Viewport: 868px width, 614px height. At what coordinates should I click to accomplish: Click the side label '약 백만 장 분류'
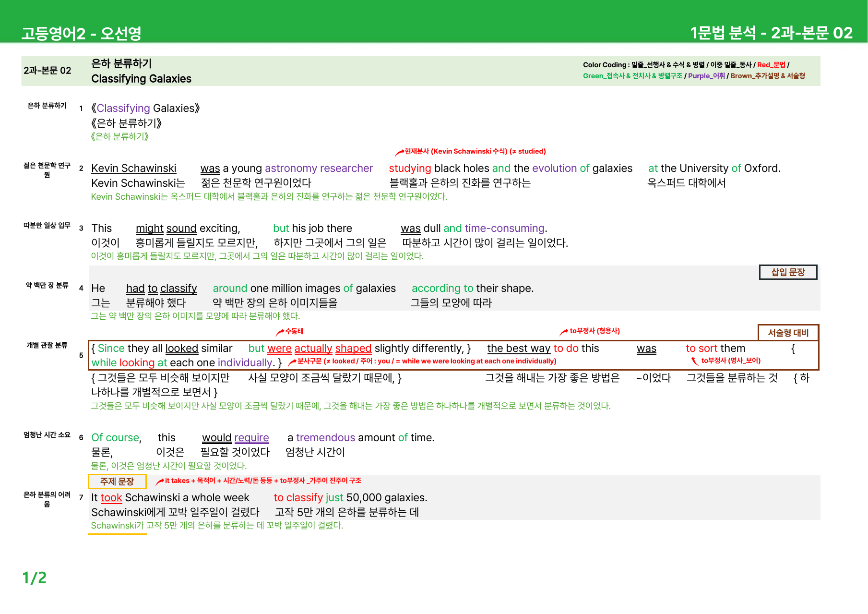point(47,285)
